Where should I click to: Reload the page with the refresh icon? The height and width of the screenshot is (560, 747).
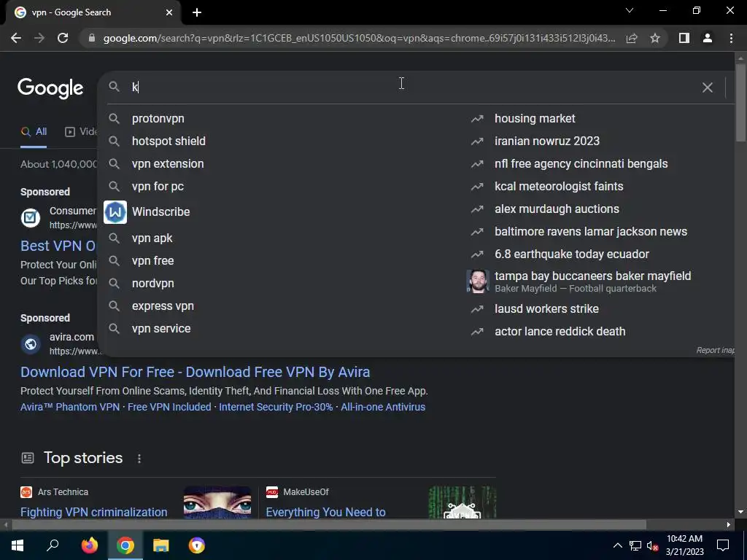(x=63, y=38)
